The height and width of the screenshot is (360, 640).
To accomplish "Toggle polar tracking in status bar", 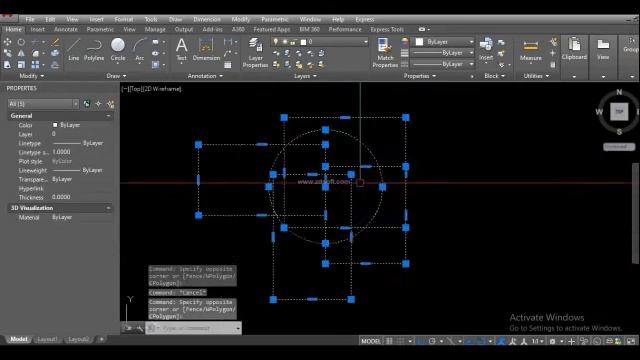I will 432,341.
